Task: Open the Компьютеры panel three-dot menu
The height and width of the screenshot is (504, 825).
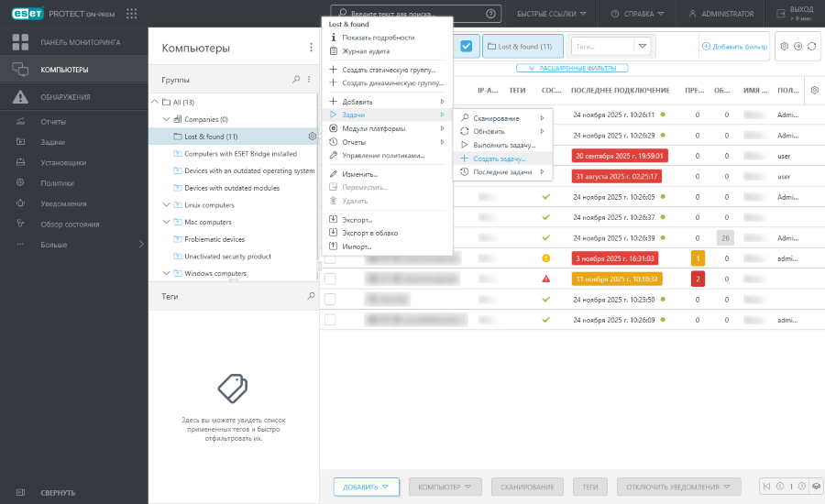Action: (x=311, y=48)
